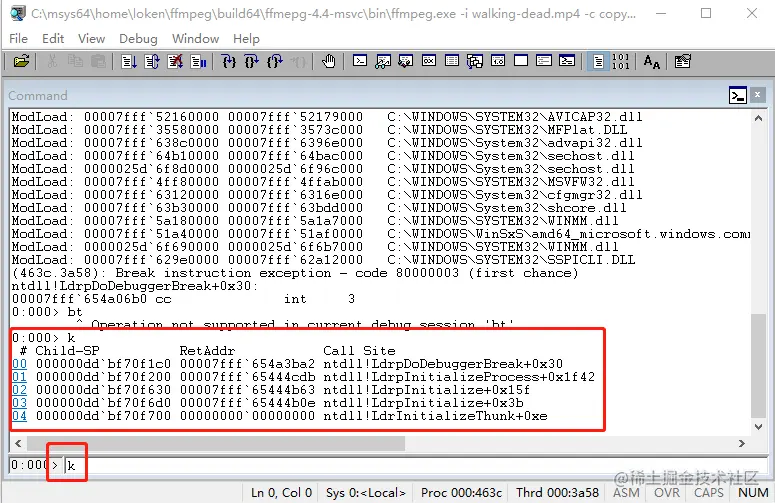Open the Memory window icon

pyautogui.click(x=452, y=61)
